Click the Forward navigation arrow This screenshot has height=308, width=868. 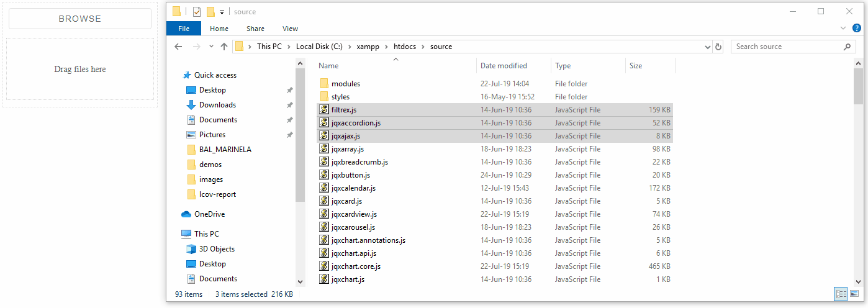(196, 47)
